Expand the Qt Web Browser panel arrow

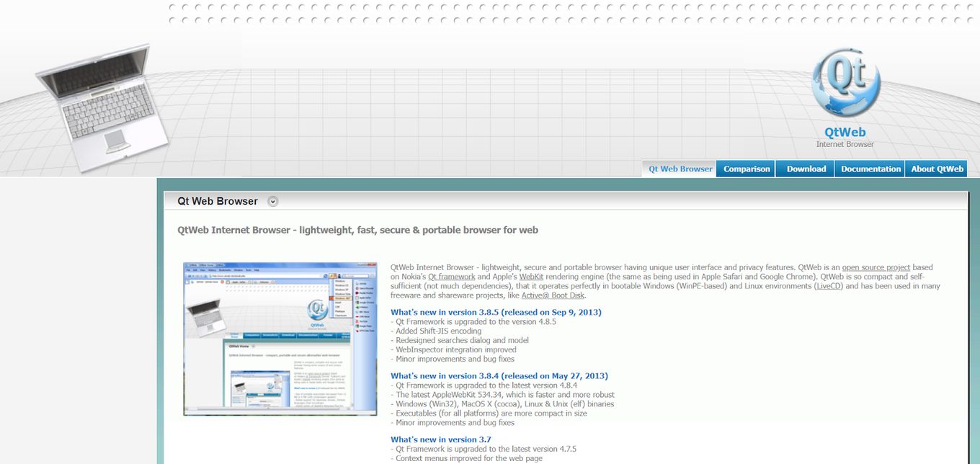pyautogui.click(x=272, y=202)
